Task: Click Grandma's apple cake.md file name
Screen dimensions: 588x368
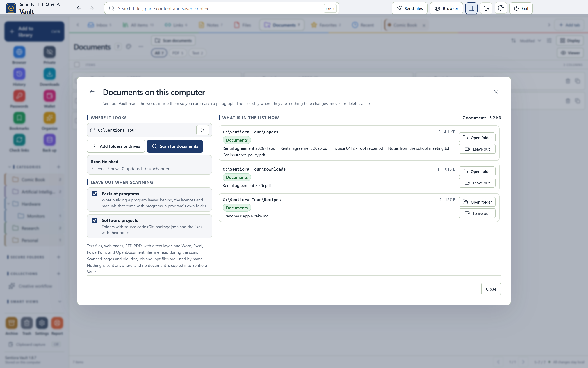Action: pyautogui.click(x=245, y=216)
